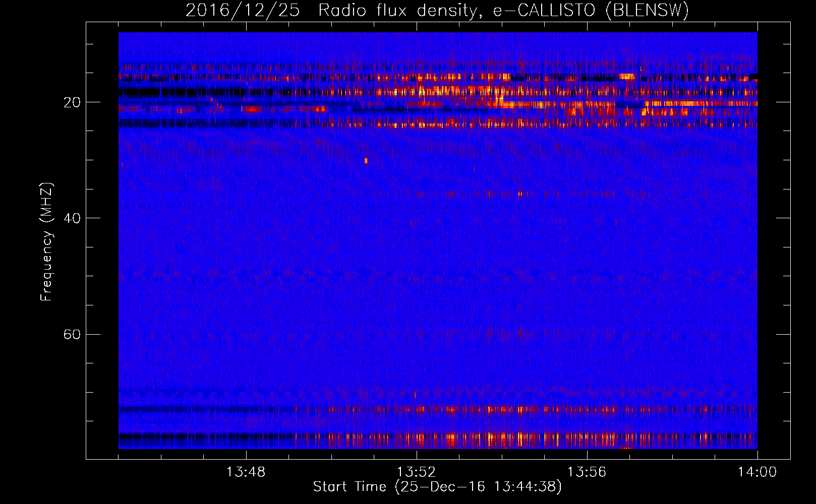Click the 'Start Time (25-Dec-16 13:44:38)' label
Viewport: 816px width, 504px height.
[x=437, y=487]
